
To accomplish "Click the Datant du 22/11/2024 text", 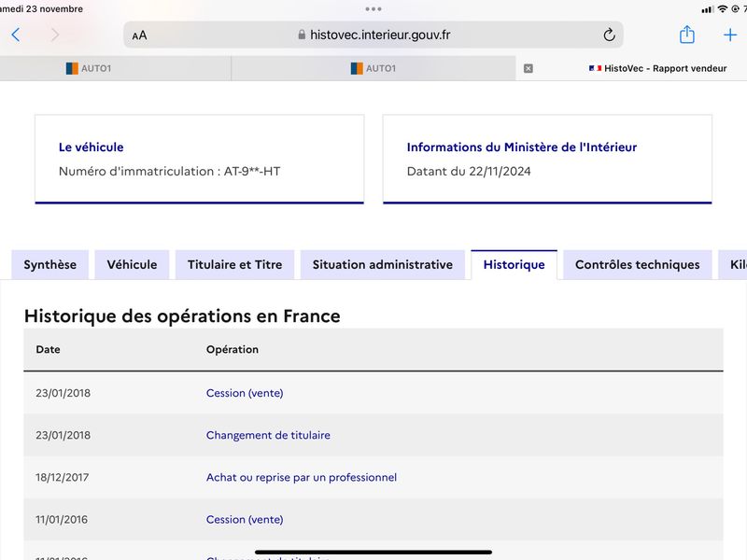I will pos(469,171).
